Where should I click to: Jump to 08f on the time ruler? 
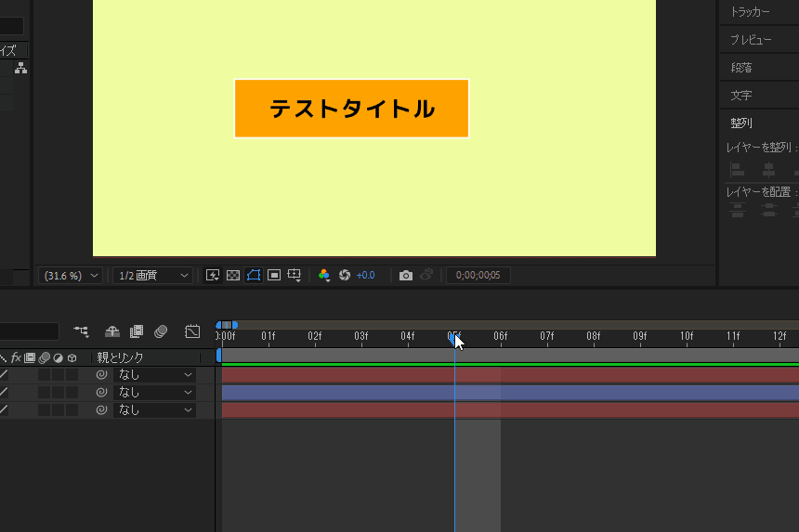coord(593,336)
